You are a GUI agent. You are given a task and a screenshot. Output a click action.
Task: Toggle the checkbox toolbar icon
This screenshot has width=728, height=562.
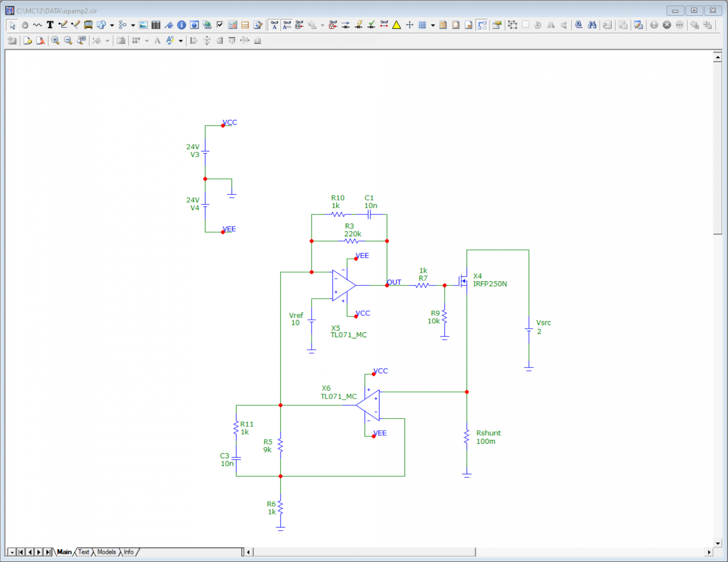(x=220, y=25)
